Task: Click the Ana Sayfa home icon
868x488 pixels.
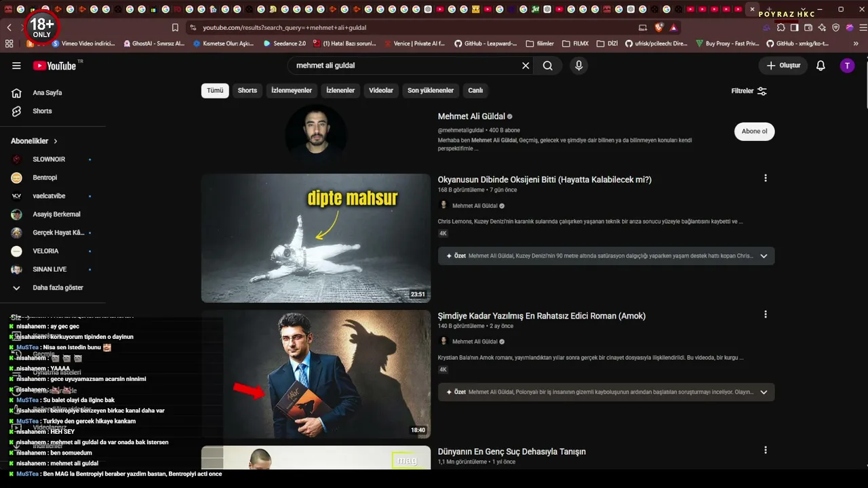Action: point(16,93)
